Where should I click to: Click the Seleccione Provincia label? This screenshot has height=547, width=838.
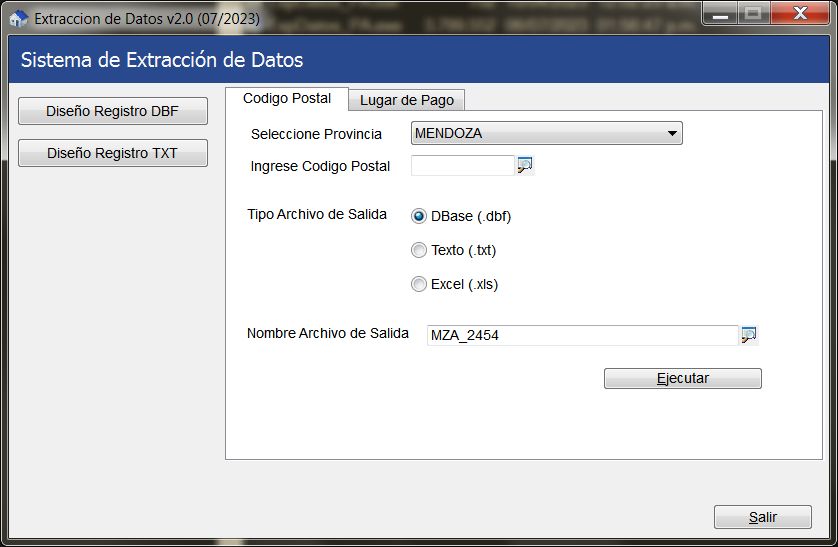316,134
